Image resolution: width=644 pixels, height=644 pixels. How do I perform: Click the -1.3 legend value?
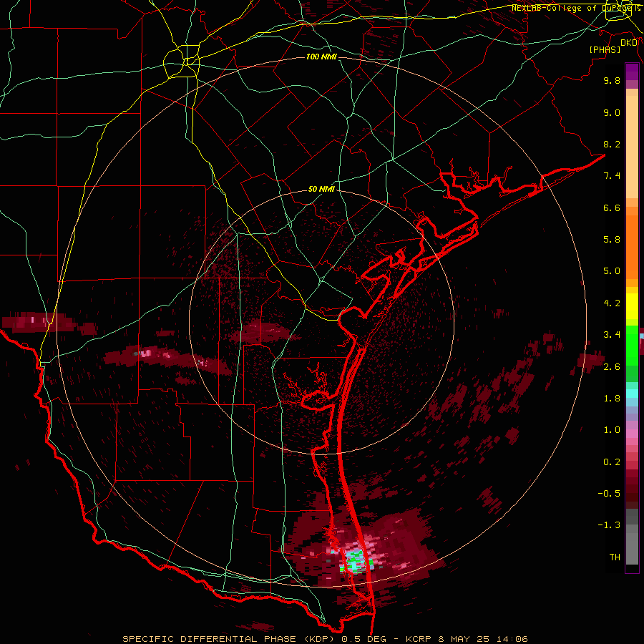point(609,525)
